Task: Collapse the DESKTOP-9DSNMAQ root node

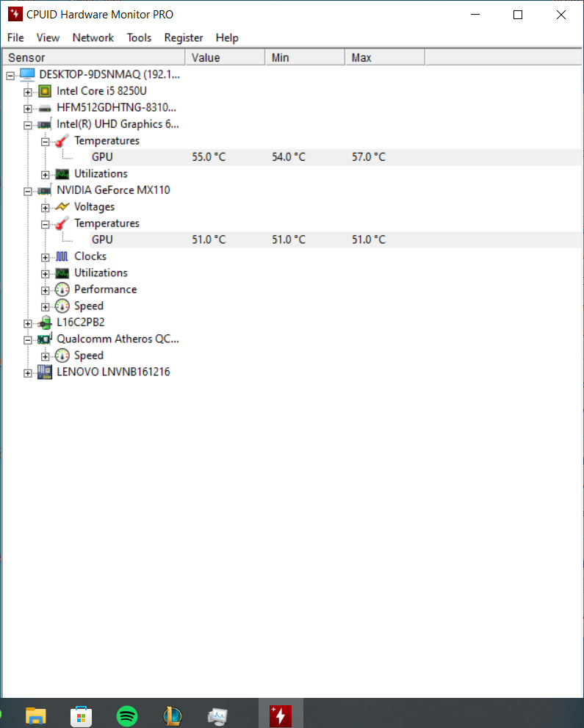Action: point(10,76)
